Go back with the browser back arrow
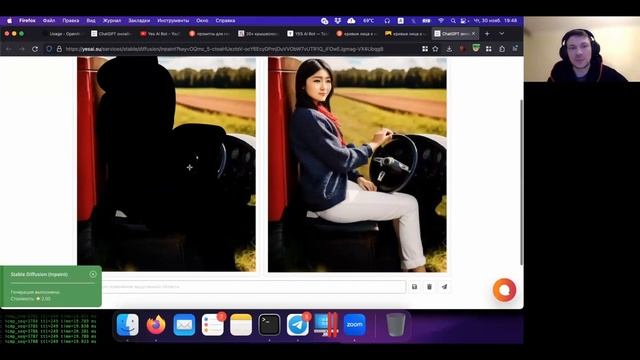Viewport: 640px width, 360px height. tap(9, 49)
